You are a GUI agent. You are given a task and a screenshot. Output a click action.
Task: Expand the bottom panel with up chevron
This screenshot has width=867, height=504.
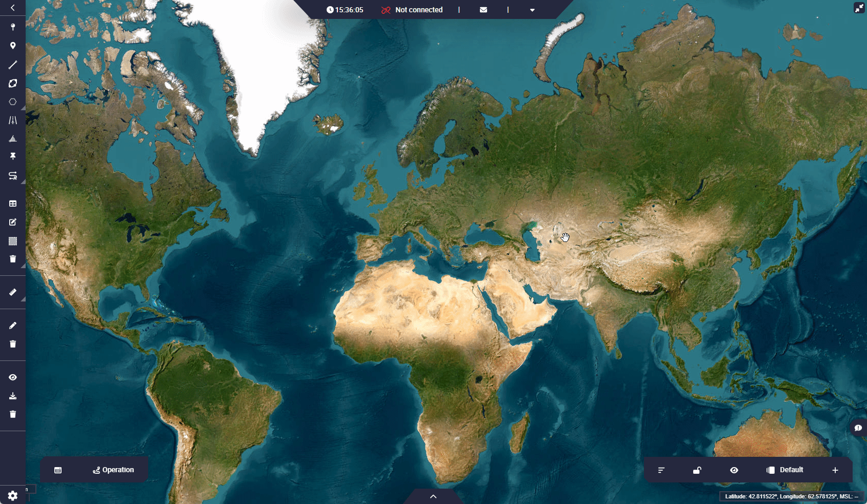pyautogui.click(x=433, y=496)
